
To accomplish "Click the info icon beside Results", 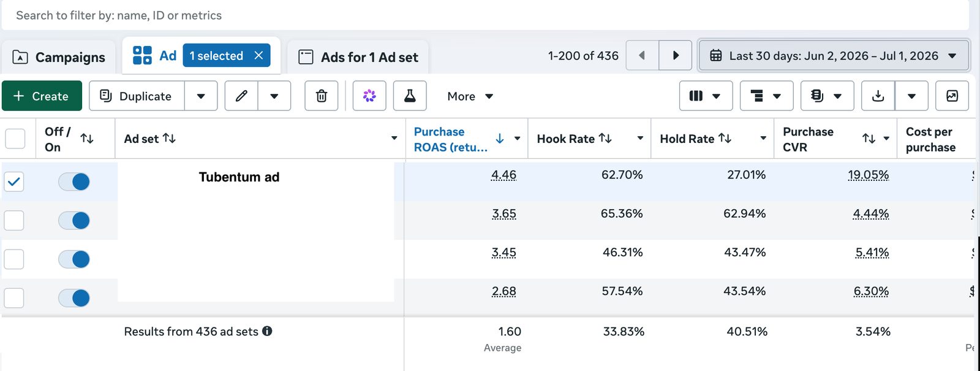I will [267, 331].
